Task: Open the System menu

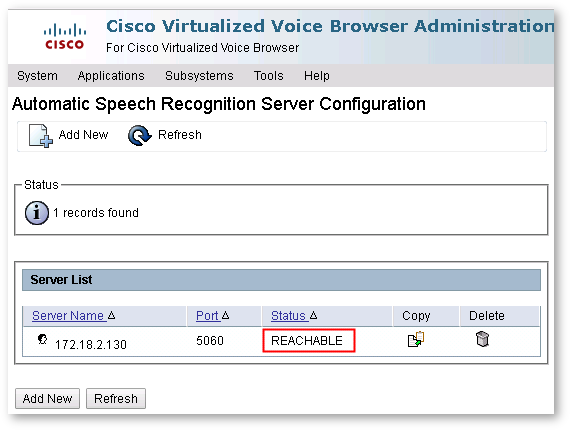Action: [37, 76]
